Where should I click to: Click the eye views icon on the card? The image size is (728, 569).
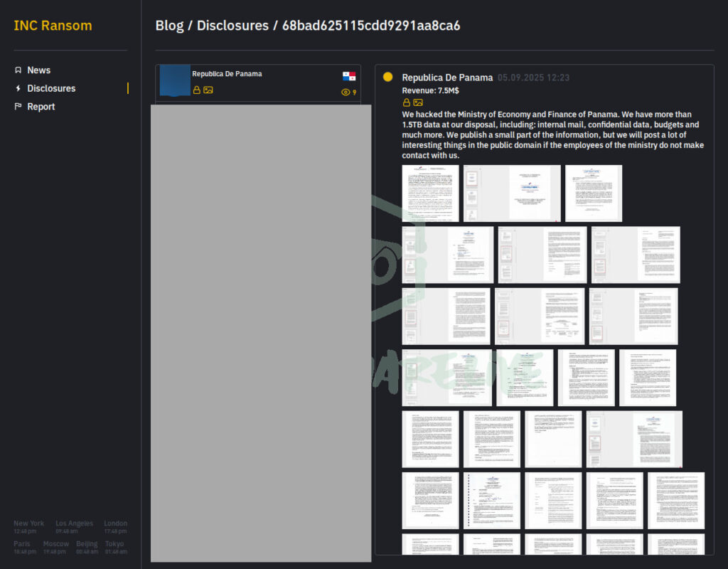tap(346, 92)
